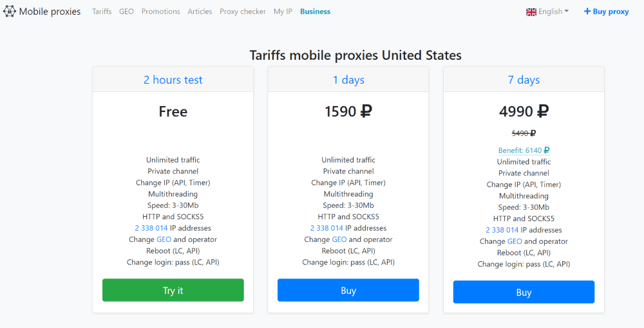Open the Promotions menu item
The width and height of the screenshot is (644, 328).
point(160,12)
